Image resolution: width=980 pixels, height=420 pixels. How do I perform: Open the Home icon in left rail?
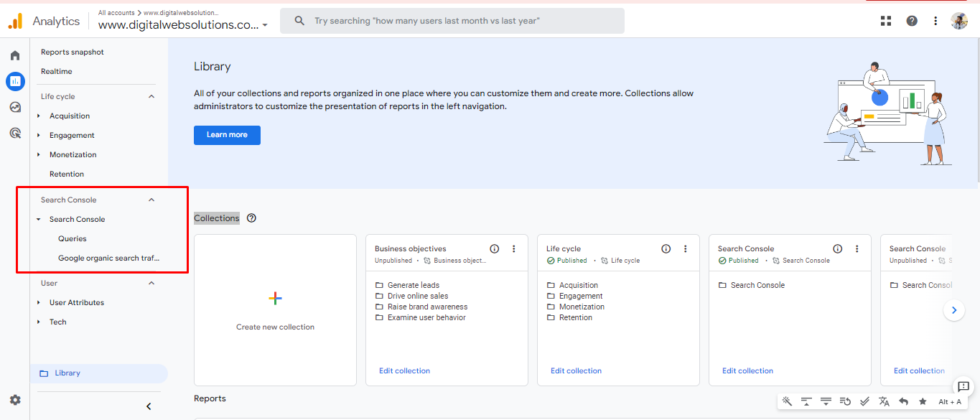pos(15,55)
